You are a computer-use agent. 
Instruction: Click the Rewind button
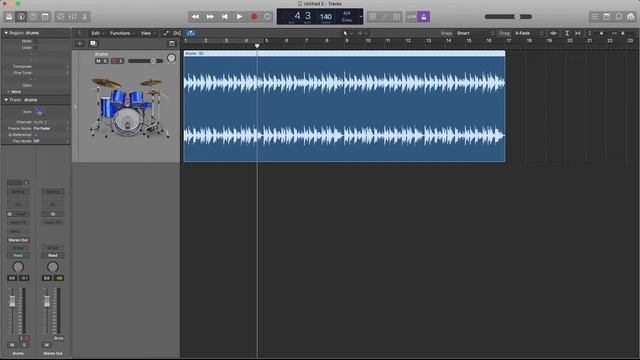195,17
